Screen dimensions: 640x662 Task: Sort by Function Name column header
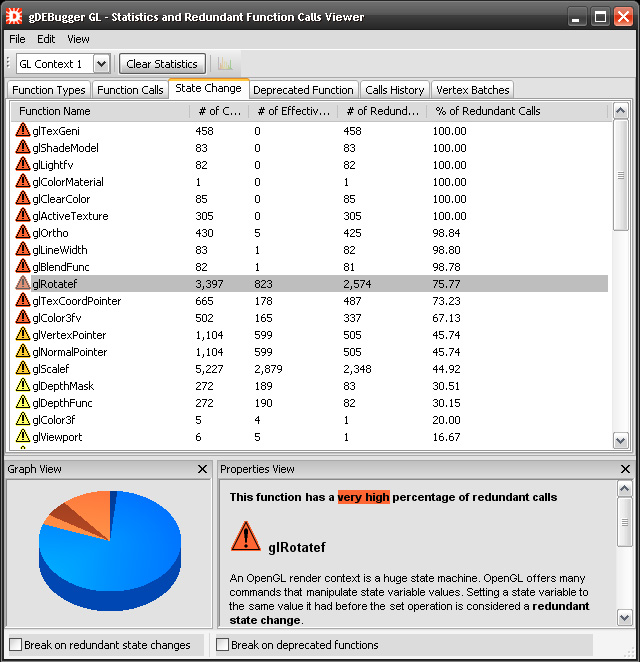100,111
